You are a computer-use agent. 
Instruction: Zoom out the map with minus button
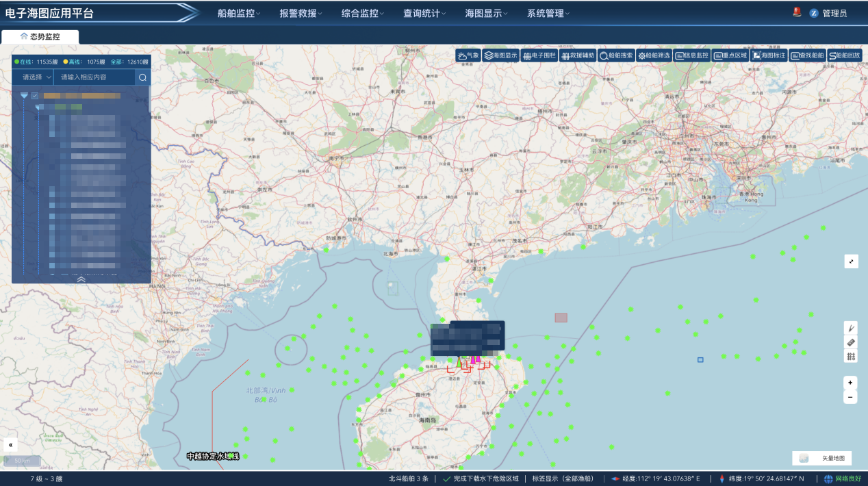(850, 397)
